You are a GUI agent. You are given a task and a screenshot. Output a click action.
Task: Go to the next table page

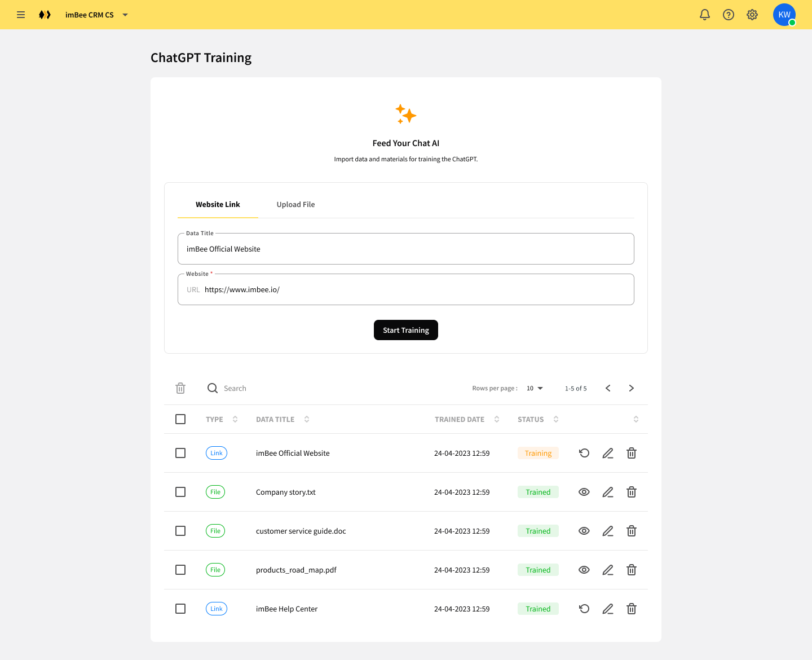632,388
